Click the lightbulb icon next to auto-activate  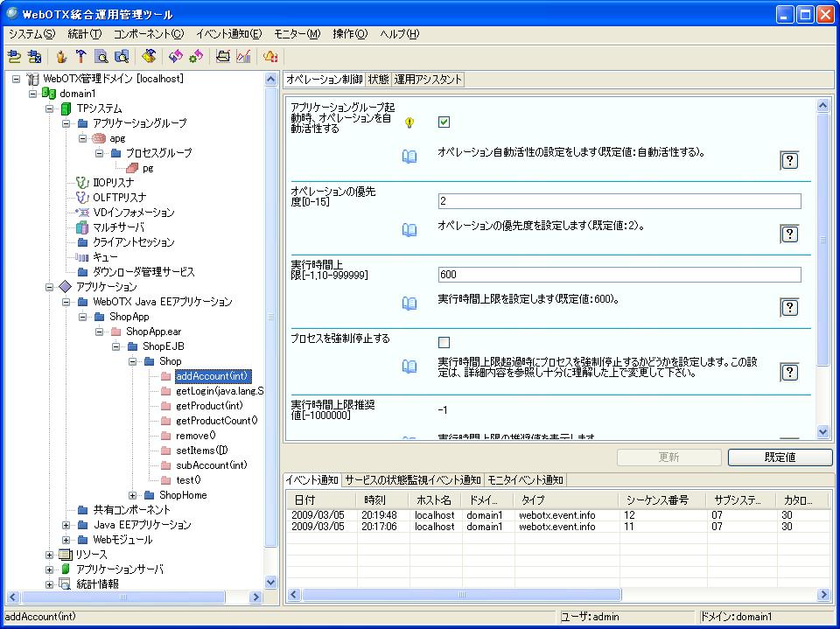coord(409,123)
